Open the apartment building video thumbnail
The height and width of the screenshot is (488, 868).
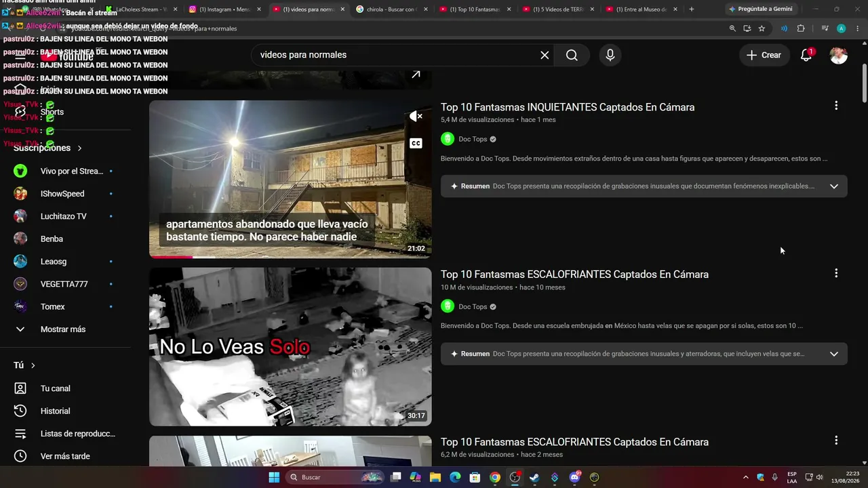coord(290,179)
